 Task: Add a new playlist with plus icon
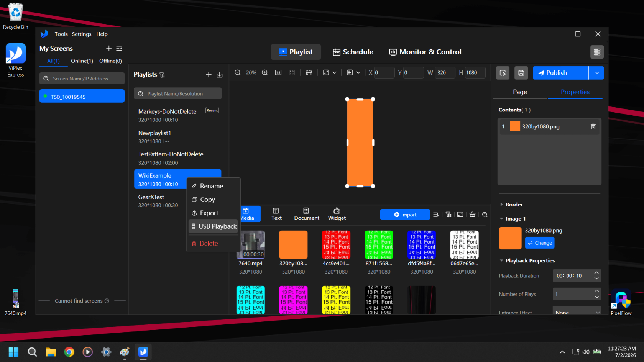[x=209, y=75]
